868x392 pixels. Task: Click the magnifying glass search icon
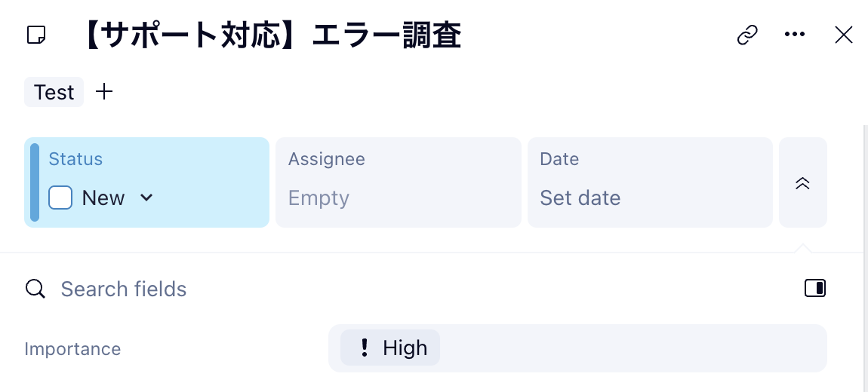point(35,289)
